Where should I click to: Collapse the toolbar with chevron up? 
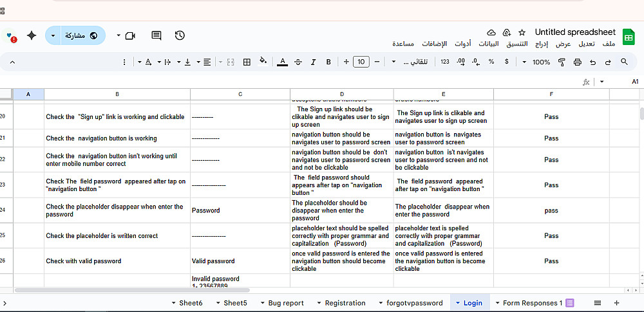pos(12,62)
